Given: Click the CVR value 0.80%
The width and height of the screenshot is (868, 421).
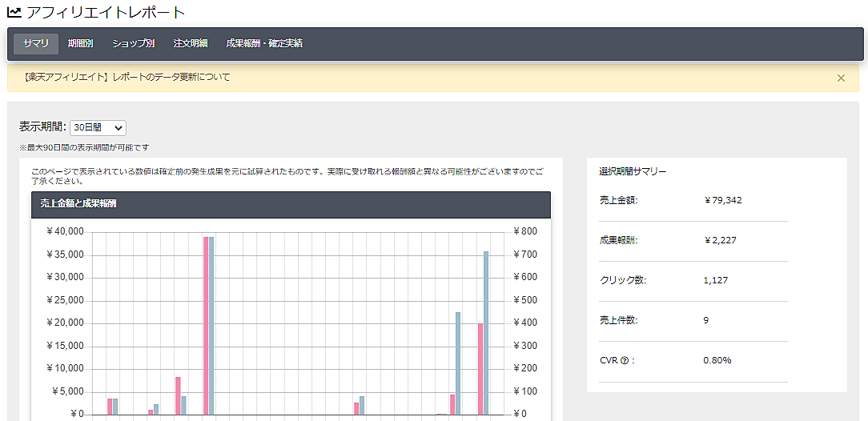Looking at the screenshot, I should click(x=717, y=361).
